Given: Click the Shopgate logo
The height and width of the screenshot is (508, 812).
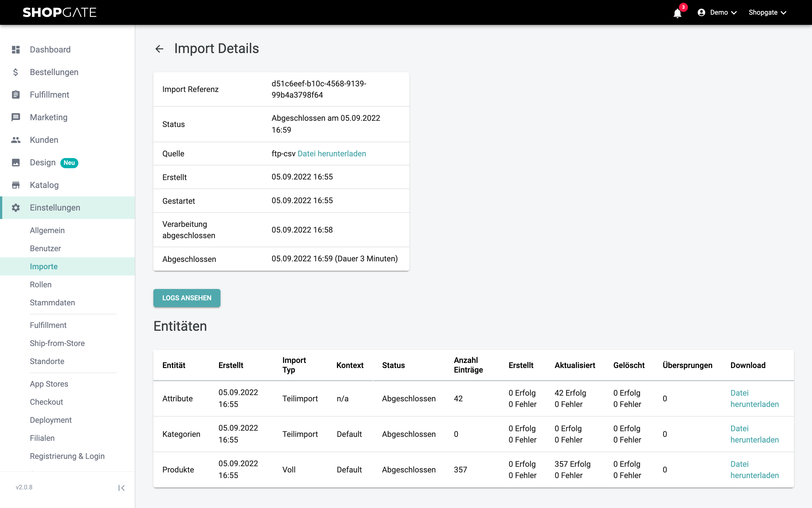Looking at the screenshot, I should click(x=59, y=12).
